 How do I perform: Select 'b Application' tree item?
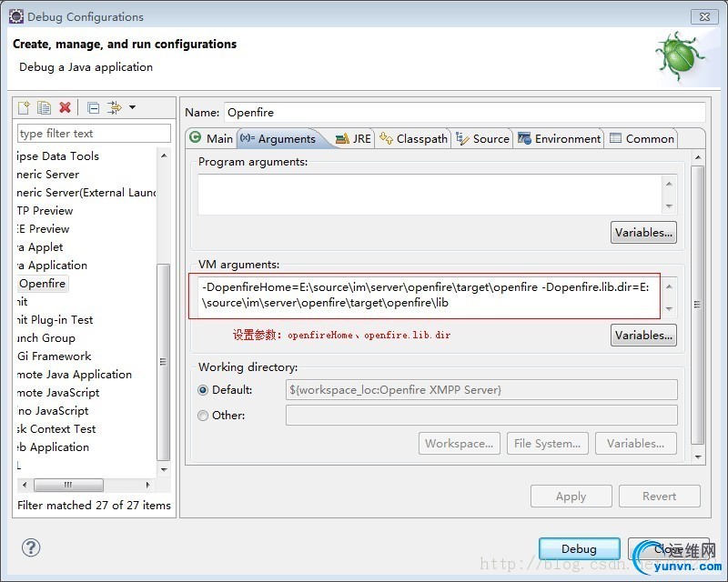(x=53, y=447)
